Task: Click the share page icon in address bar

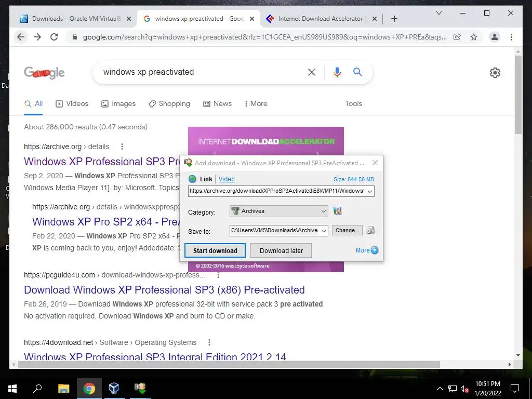Action: 457,37
